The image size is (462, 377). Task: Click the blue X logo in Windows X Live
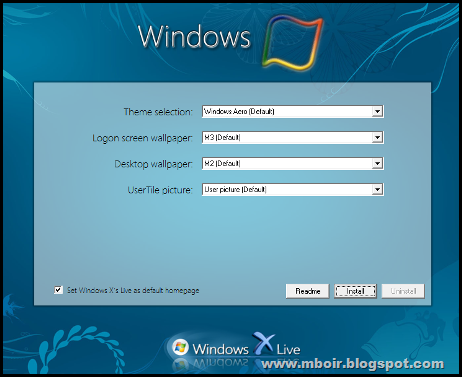point(263,343)
